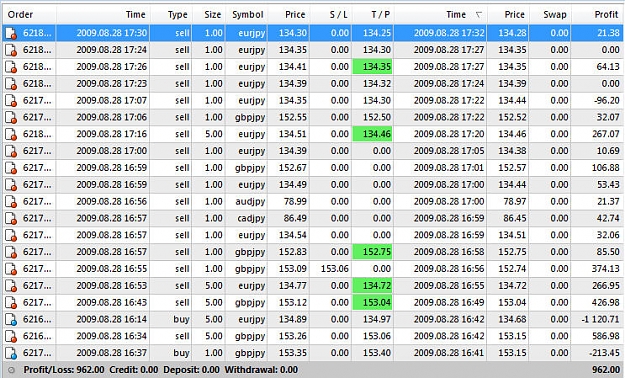
Task: Click the Withdrawal: 0.00 summary text
Action: [x=261, y=370]
